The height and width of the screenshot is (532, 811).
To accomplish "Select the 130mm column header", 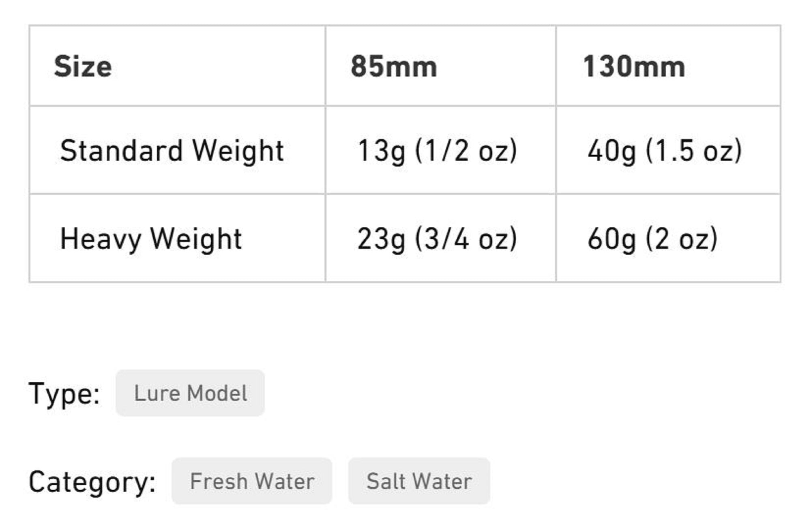I will (x=634, y=66).
